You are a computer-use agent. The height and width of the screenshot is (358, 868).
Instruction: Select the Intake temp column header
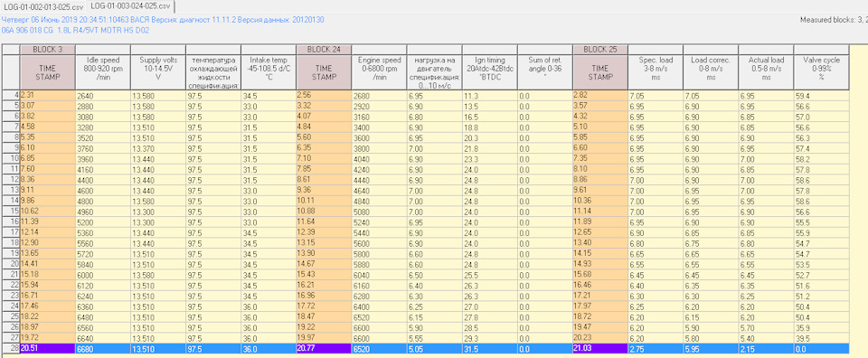(x=269, y=71)
